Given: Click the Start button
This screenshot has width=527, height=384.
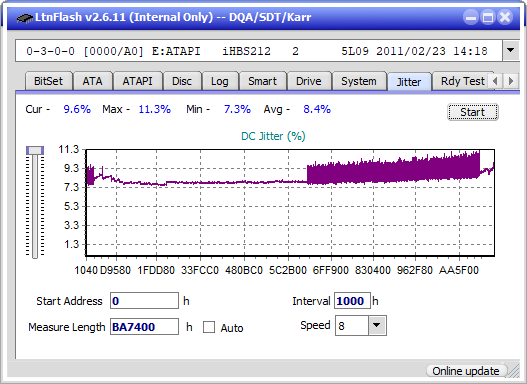Looking at the screenshot, I should click(473, 112).
